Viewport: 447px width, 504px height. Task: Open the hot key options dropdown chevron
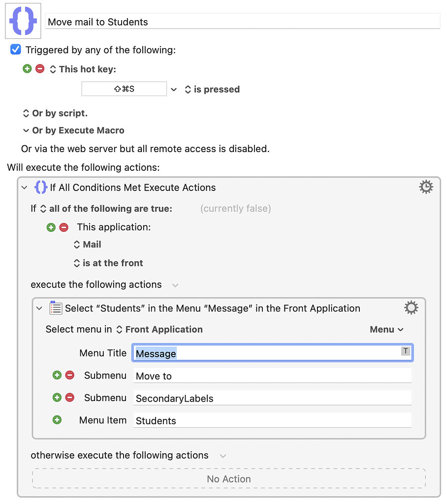(x=174, y=89)
